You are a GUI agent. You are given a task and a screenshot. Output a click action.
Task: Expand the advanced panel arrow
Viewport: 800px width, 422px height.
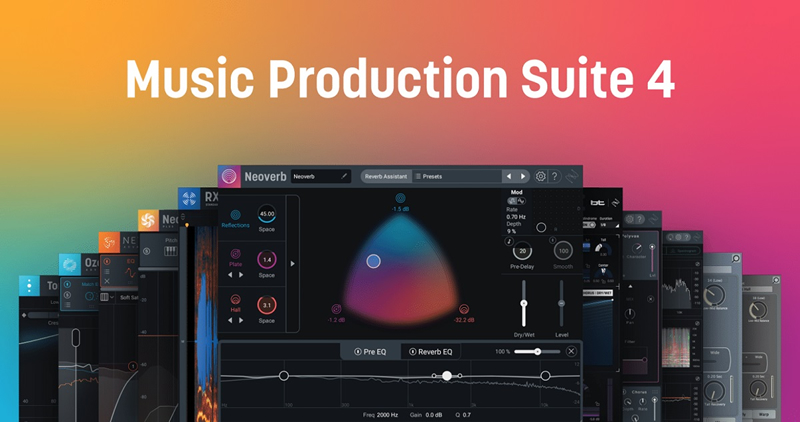[292, 264]
